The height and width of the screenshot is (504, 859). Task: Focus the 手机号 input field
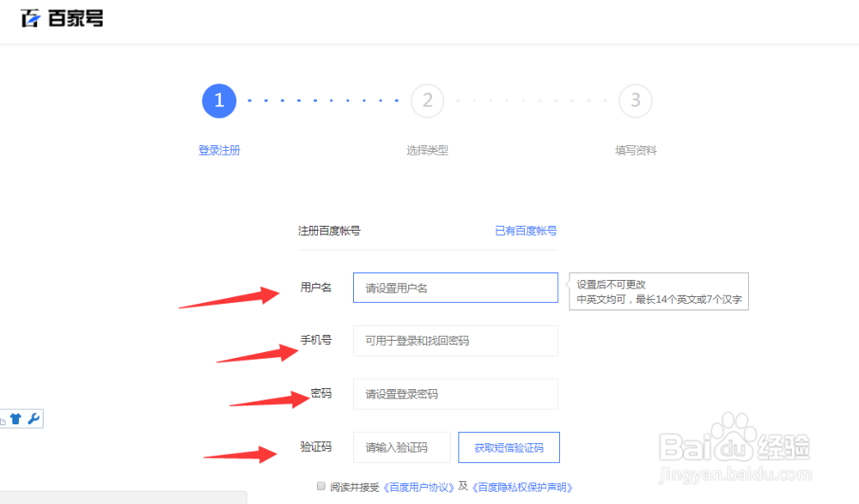(456, 341)
